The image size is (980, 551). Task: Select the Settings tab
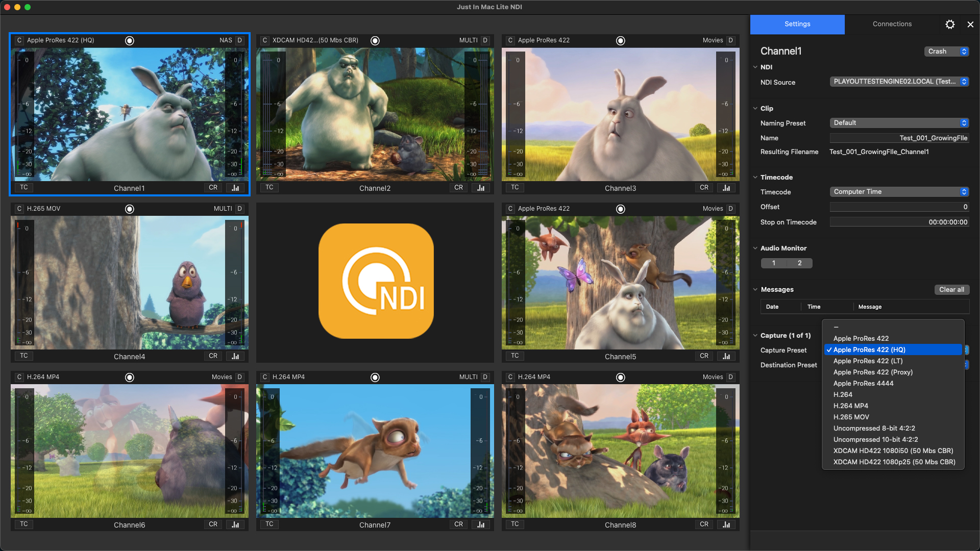click(x=797, y=24)
